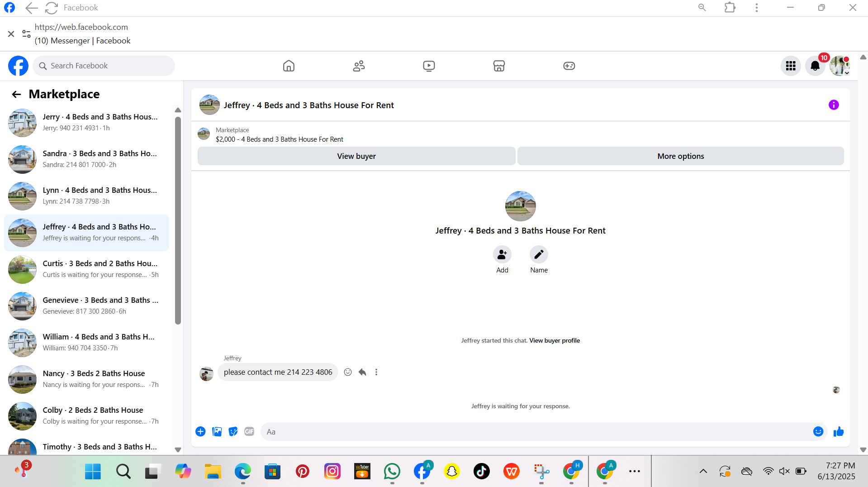868x487 pixels.
Task: Open William's 4 Beds conversation
Action: coord(86,343)
